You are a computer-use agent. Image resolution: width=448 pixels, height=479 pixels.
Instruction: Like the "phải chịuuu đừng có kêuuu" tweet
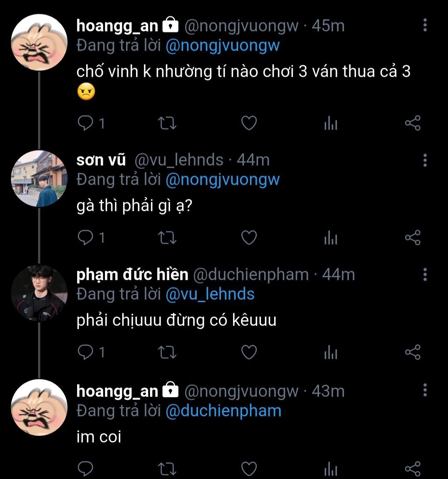[x=249, y=352]
